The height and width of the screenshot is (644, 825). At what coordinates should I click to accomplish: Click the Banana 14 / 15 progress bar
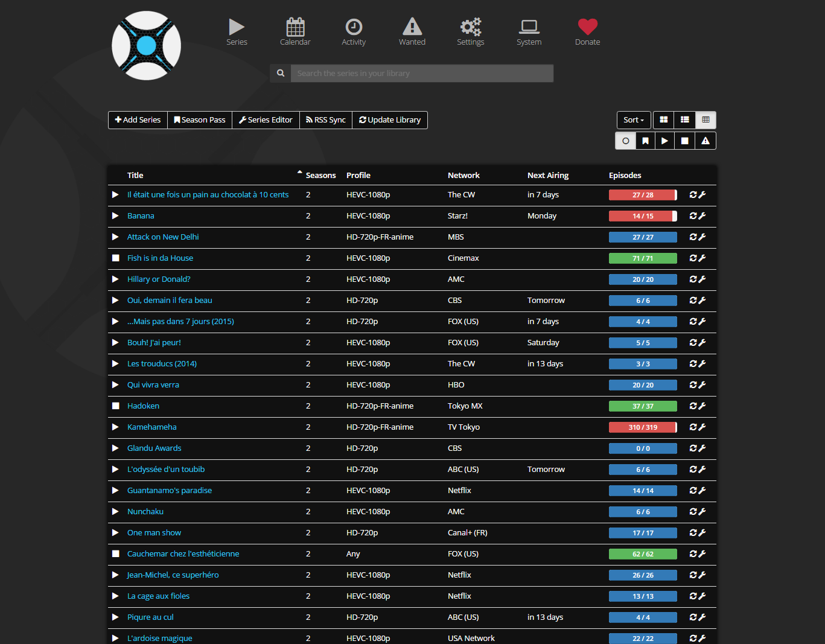click(x=643, y=216)
